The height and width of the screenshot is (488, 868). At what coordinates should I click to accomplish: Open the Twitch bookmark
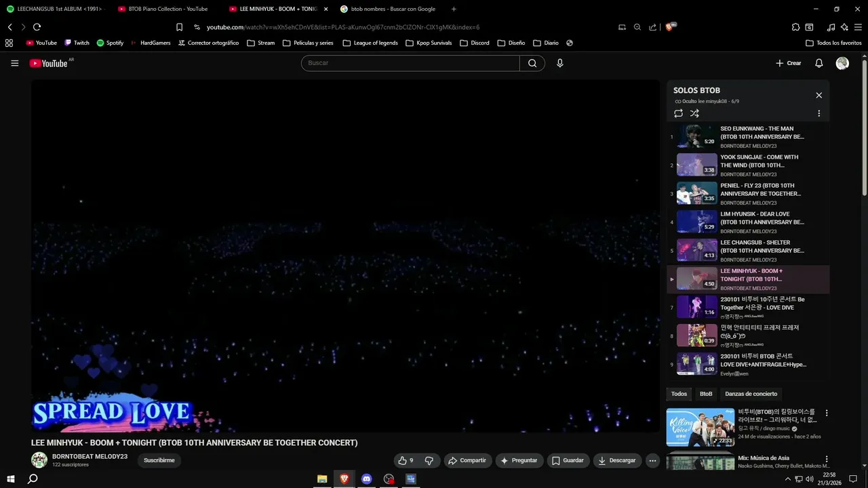click(x=77, y=43)
